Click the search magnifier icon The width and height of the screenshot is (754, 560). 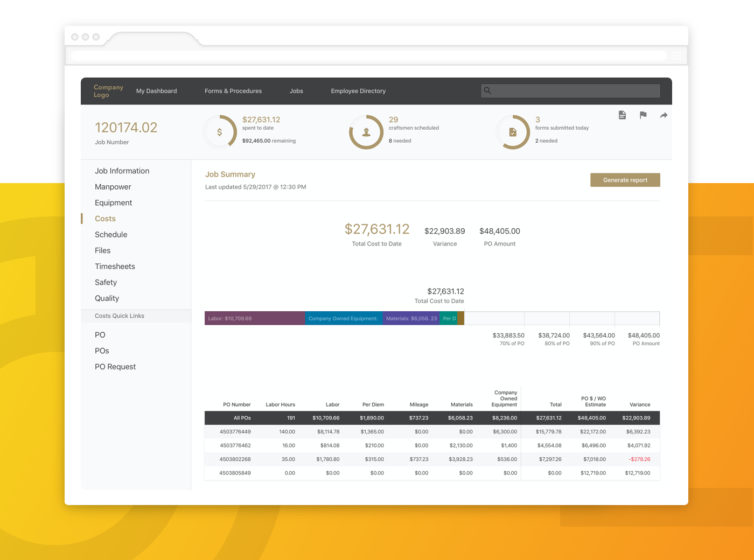click(x=487, y=90)
